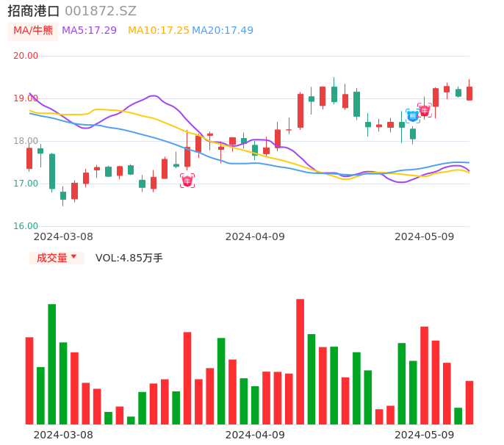Click the tallest red volume bar
This screenshot has width=504, height=445.
click(x=300, y=361)
